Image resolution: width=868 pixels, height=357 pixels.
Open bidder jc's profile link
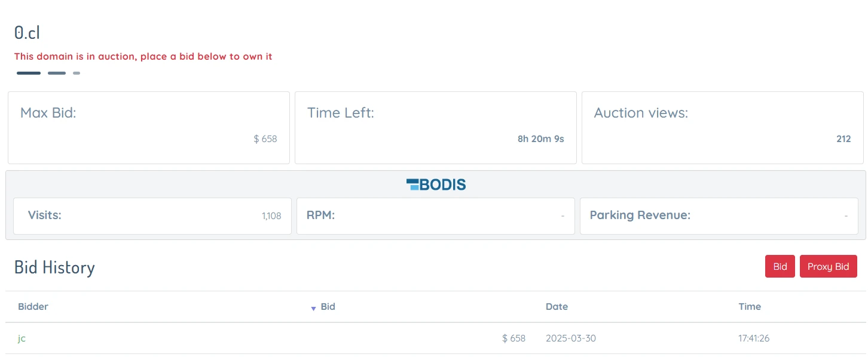point(22,338)
